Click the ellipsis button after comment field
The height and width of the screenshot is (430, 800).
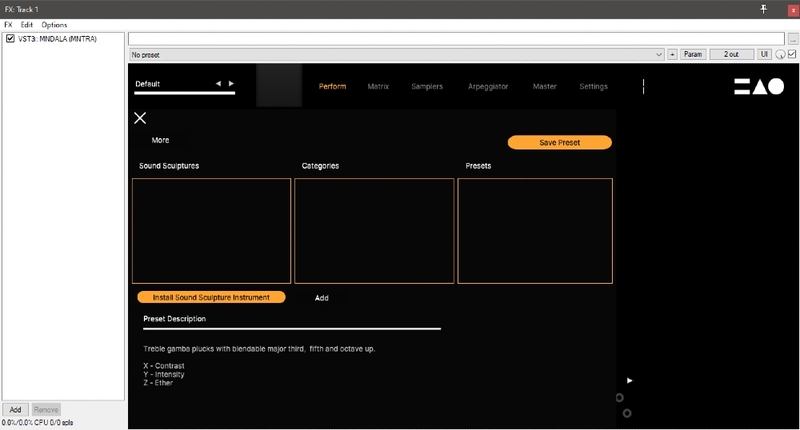tap(793, 38)
